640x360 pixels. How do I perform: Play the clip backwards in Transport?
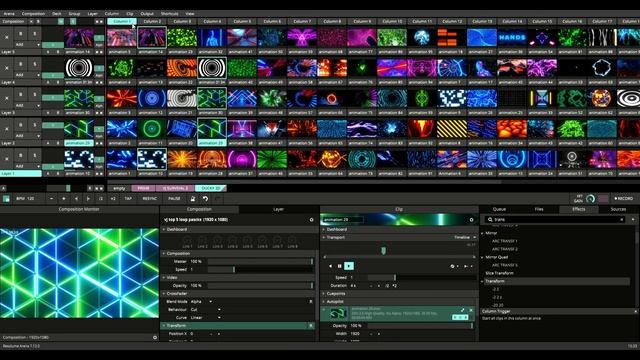click(330, 266)
